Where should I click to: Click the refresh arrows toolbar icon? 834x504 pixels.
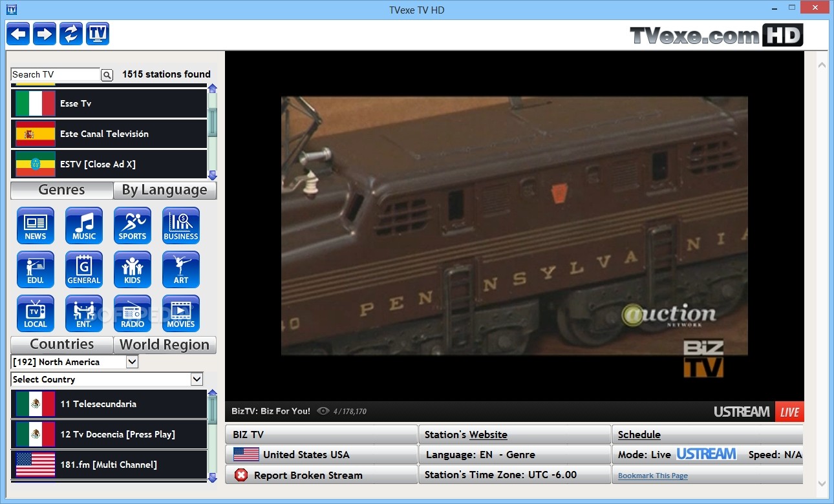(71, 34)
